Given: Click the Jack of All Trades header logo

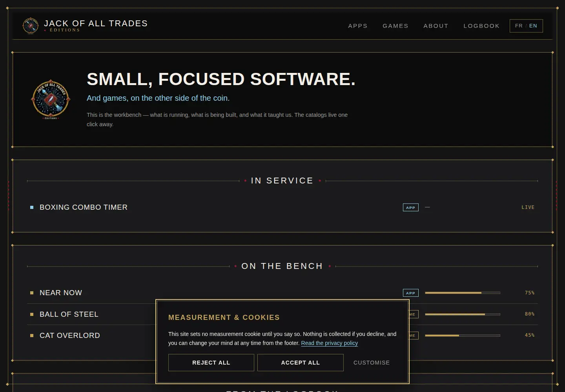Looking at the screenshot, I should coord(31,26).
